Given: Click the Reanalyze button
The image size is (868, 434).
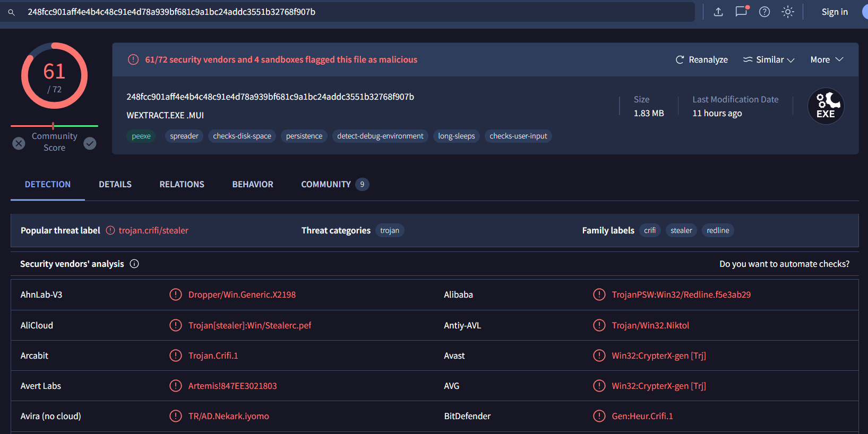Looking at the screenshot, I should pyautogui.click(x=701, y=59).
